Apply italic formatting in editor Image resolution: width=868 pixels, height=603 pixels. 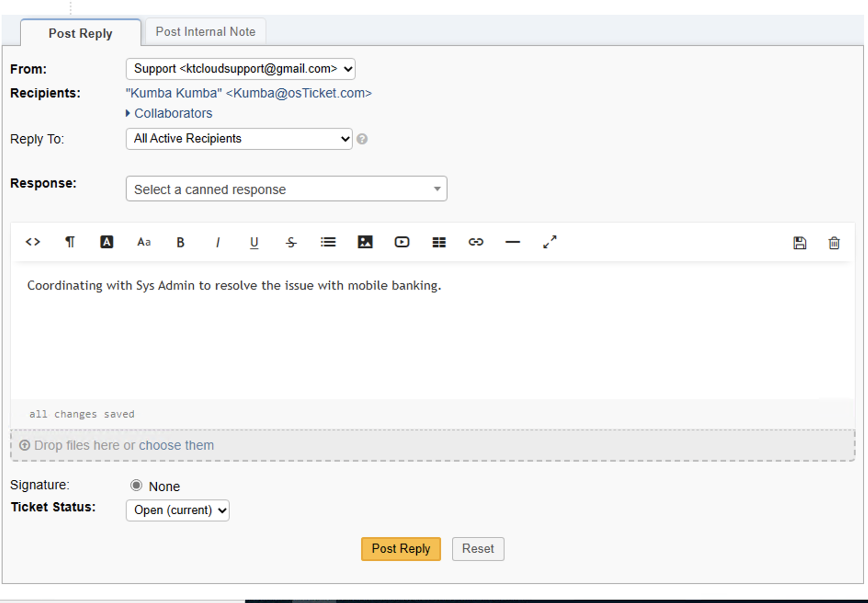pyautogui.click(x=217, y=243)
